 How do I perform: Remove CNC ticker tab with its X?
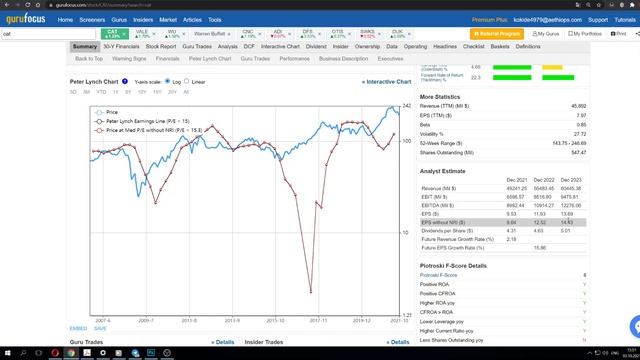[260, 34]
